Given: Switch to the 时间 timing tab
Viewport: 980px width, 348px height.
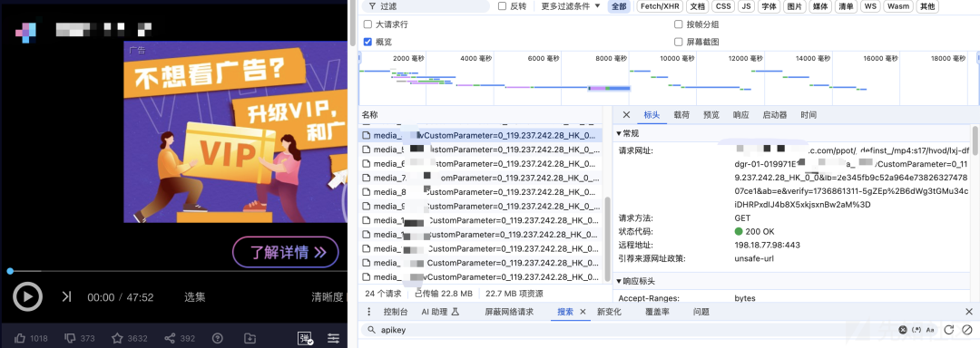Looking at the screenshot, I should (x=808, y=115).
